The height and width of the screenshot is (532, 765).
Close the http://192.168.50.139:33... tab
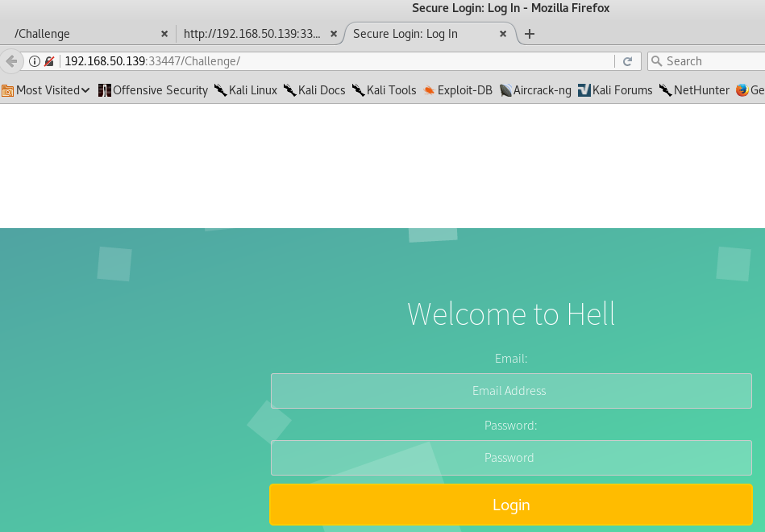tap(334, 34)
